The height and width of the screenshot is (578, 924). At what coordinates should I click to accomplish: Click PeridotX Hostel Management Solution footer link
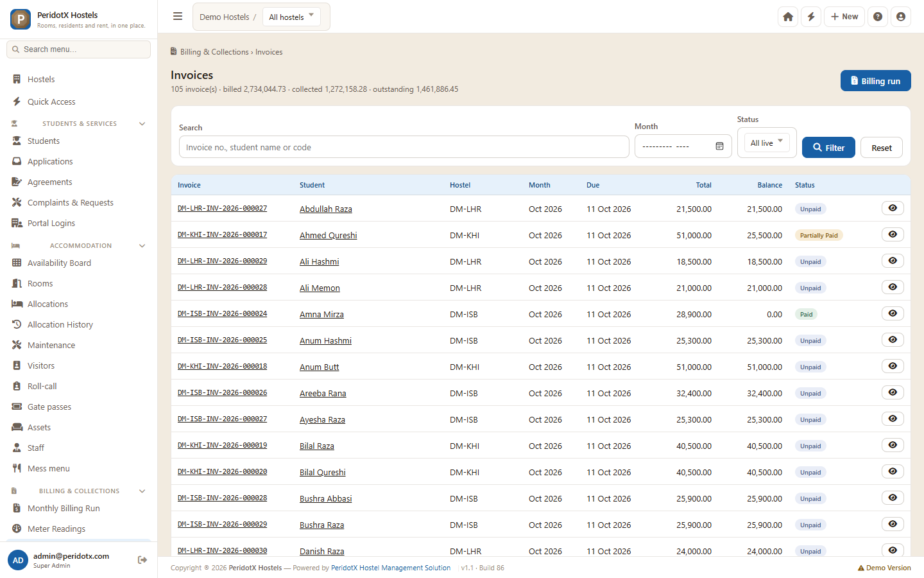pyautogui.click(x=391, y=568)
